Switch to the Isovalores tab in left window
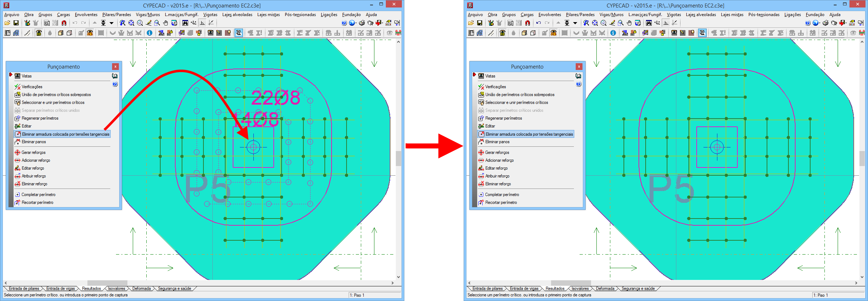868x301 pixels. coord(117,289)
